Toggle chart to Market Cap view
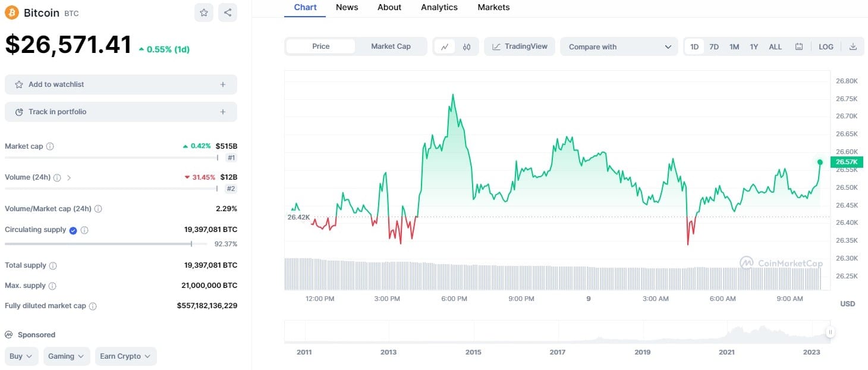Image resolution: width=868 pixels, height=370 pixels. [391, 46]
